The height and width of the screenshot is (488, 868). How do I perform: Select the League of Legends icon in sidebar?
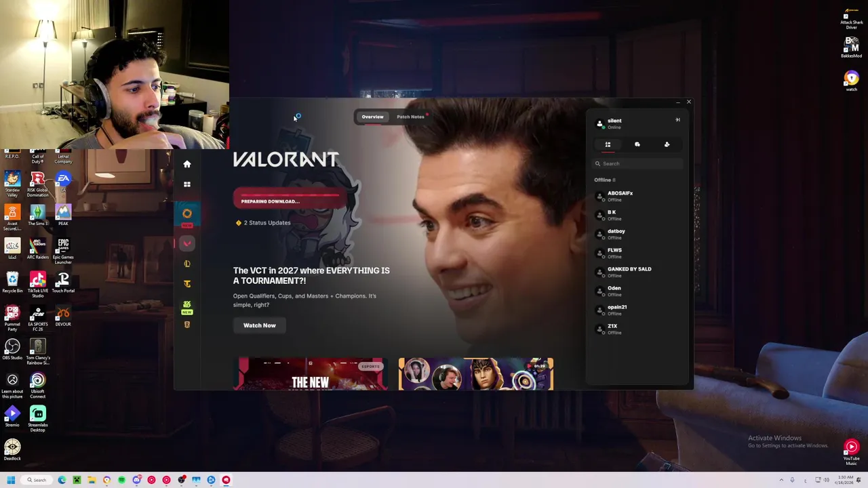(x=187, y=264)
